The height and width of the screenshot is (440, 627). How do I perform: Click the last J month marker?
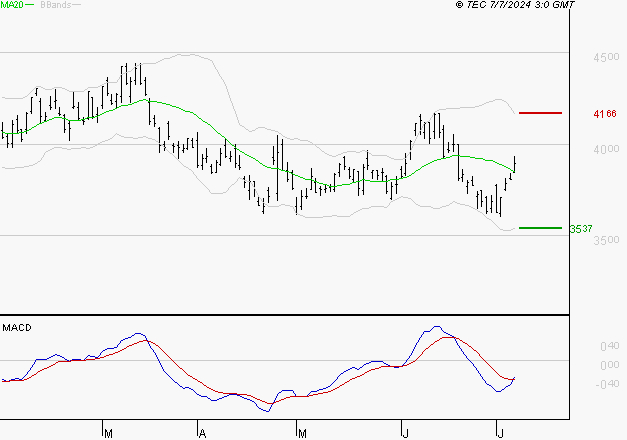click(500, 434)
